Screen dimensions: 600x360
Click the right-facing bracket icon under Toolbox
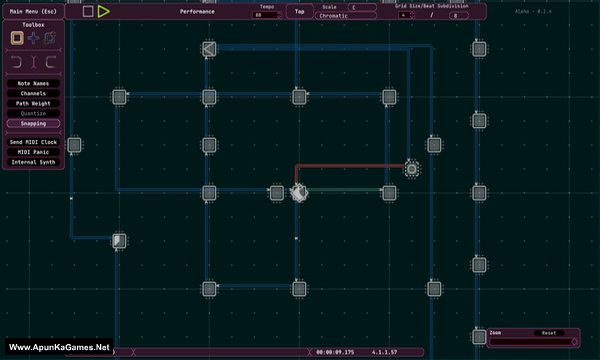point(16,62)
